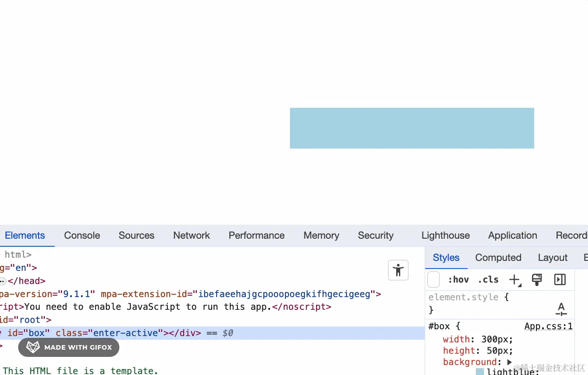Open the Security tab
This screenshot has width=588, height=375.
376,236
